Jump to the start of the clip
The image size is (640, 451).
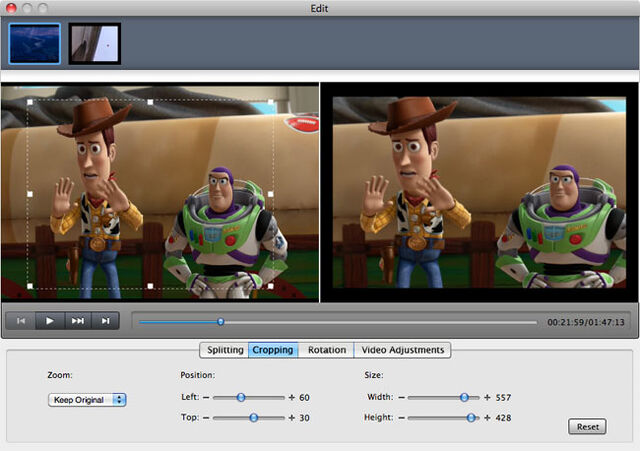click(21, 321)
